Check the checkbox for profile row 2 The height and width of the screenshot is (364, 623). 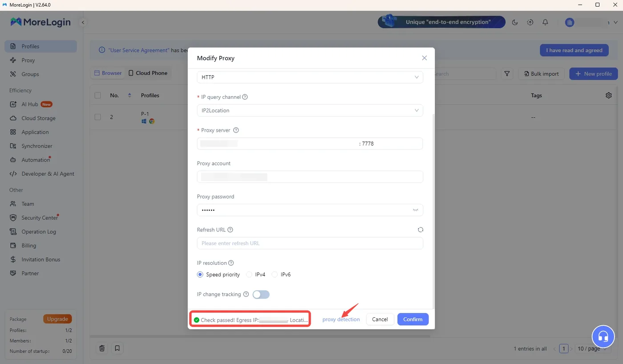click(98, 117)
